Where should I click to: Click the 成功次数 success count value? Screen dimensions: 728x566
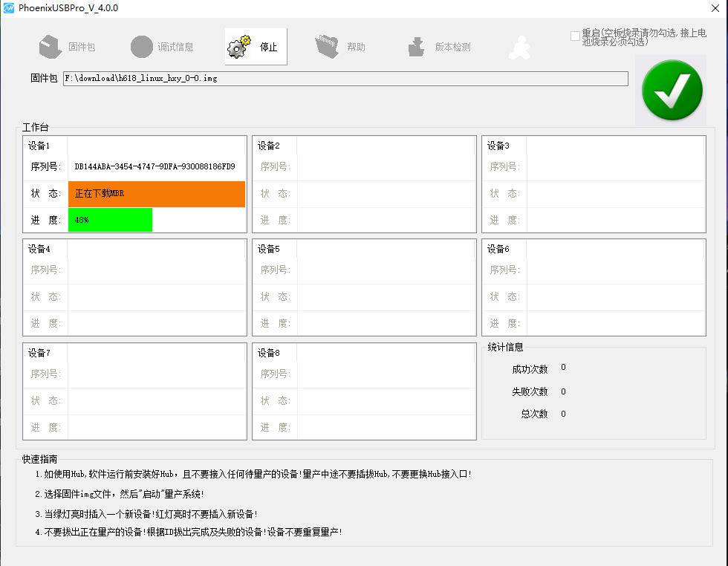(563, 368)
